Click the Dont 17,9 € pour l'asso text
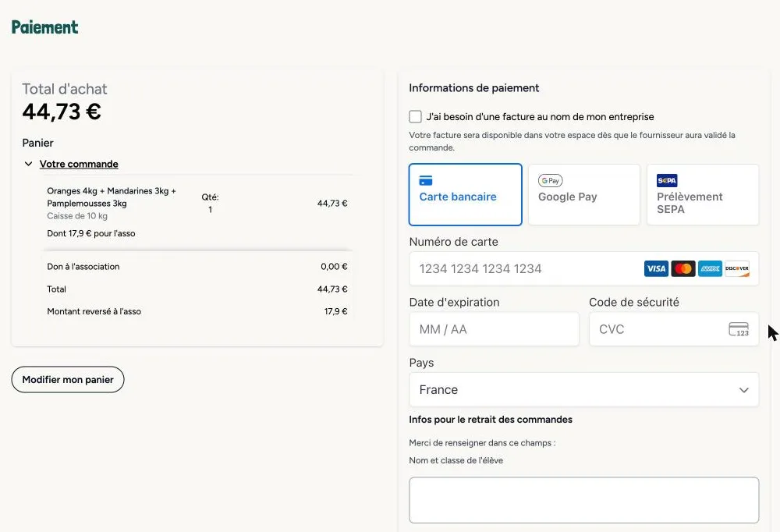Screen dimensions: 780x532 [x=91, y=233]
